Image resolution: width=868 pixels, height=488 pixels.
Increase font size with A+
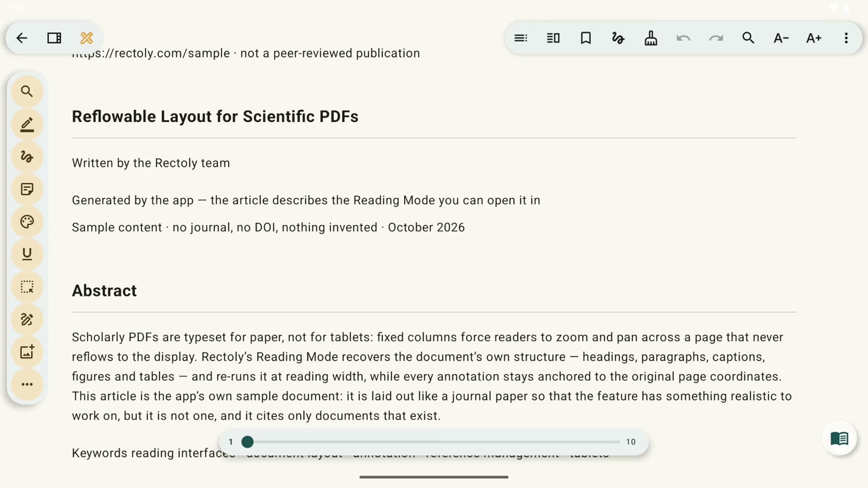pyautogui.click(x=814, y=38)
